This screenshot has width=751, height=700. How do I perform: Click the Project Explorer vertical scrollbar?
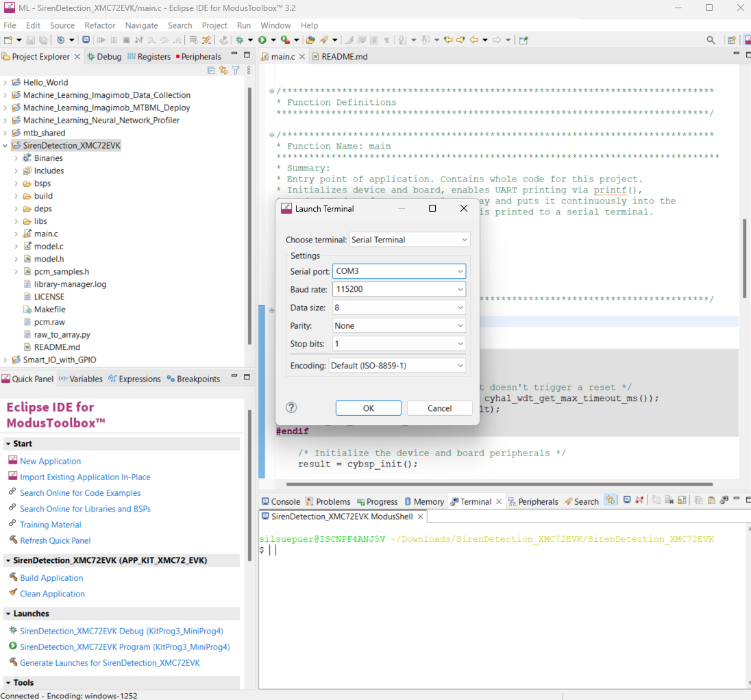pos(249,216)
